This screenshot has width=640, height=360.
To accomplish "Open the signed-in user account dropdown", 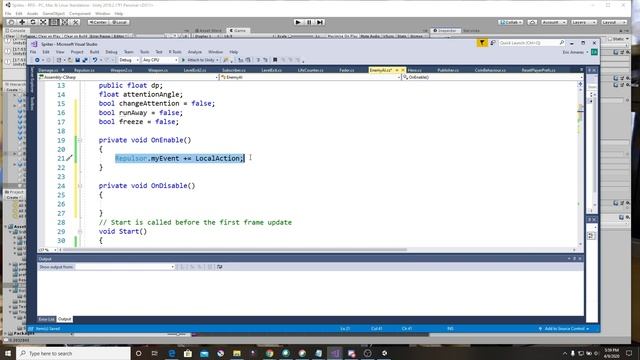I will click(576, 52).
